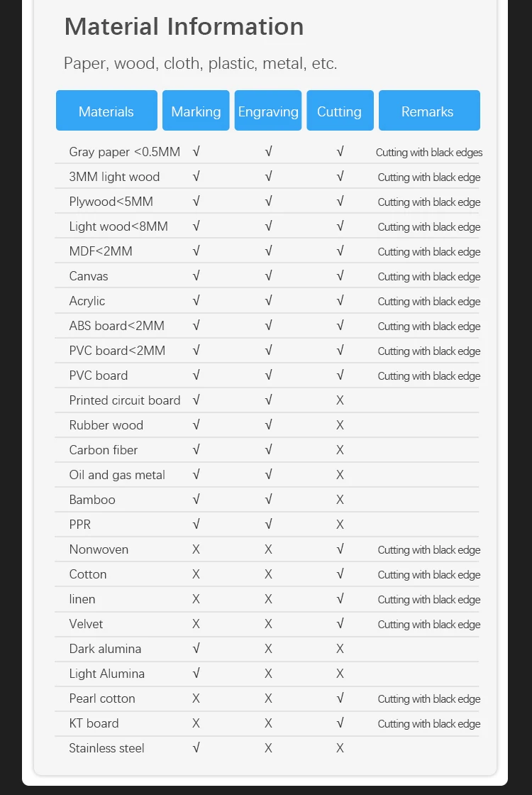Click the Marking column header

pyautogui.click(x=196, y=111)
